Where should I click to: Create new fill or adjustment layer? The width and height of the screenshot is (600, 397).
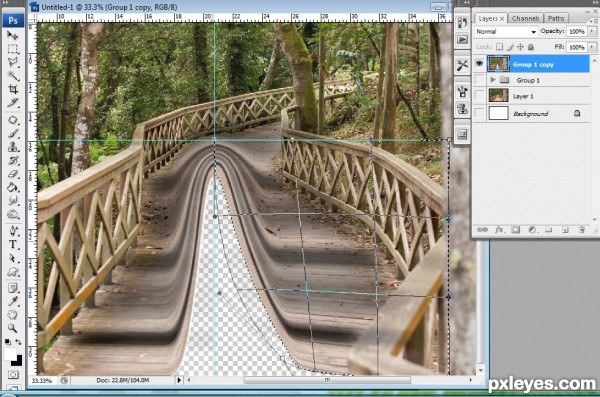(532, 230)
